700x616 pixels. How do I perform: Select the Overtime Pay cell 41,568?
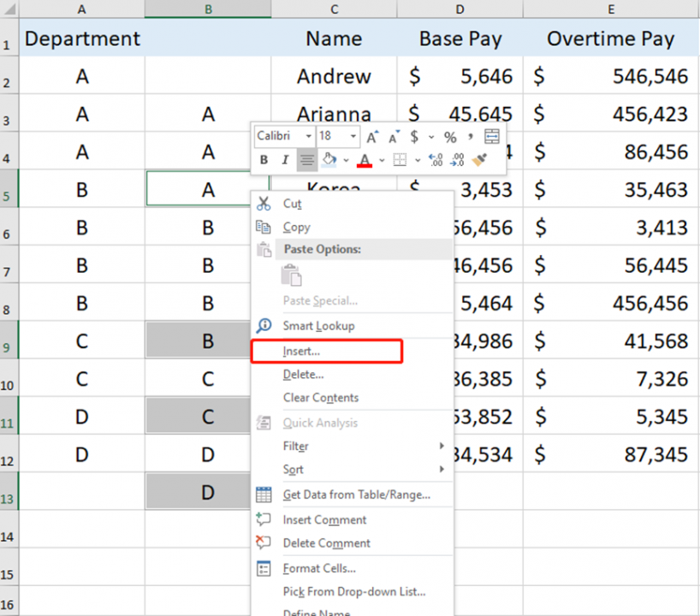(611, 341)
